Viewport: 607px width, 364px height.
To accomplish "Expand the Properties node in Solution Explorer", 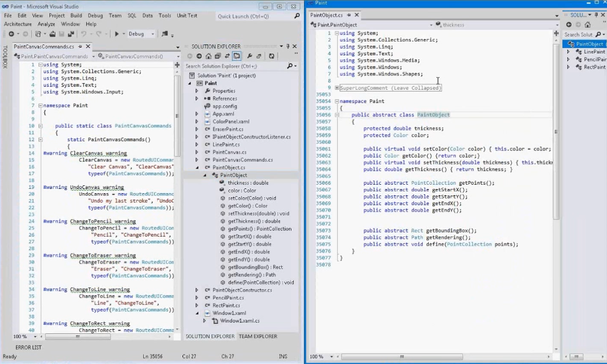I will [197, 91].
